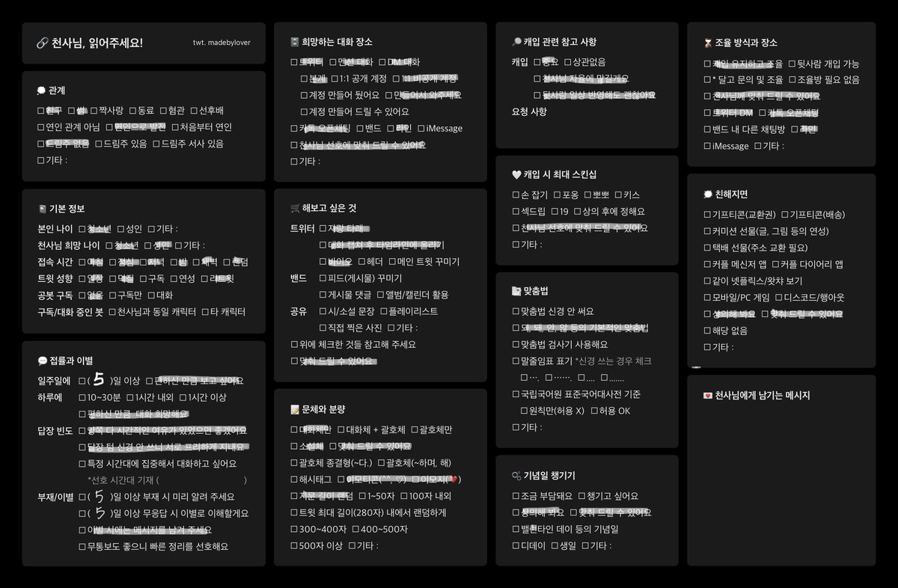The height and width of the screenshot is (588, 898).
Task: Check the 밴드 내 다른 채팅방 checkbox
Action: click(707, 129)
